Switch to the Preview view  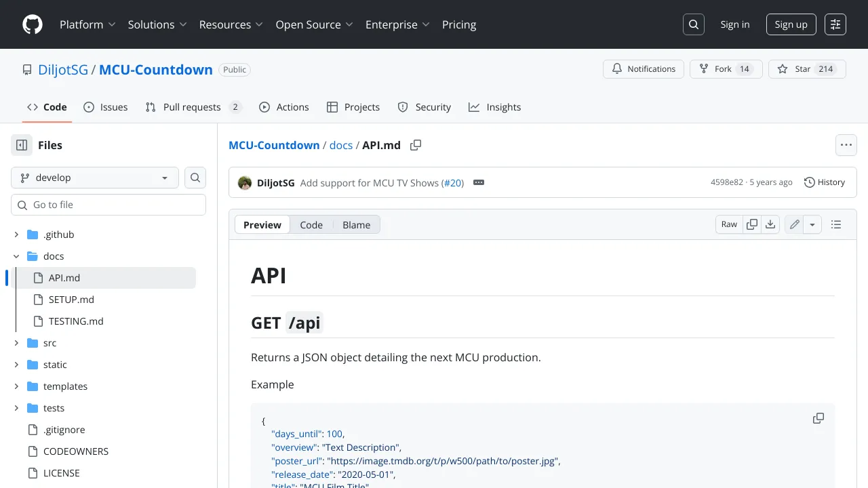point(262,225)
